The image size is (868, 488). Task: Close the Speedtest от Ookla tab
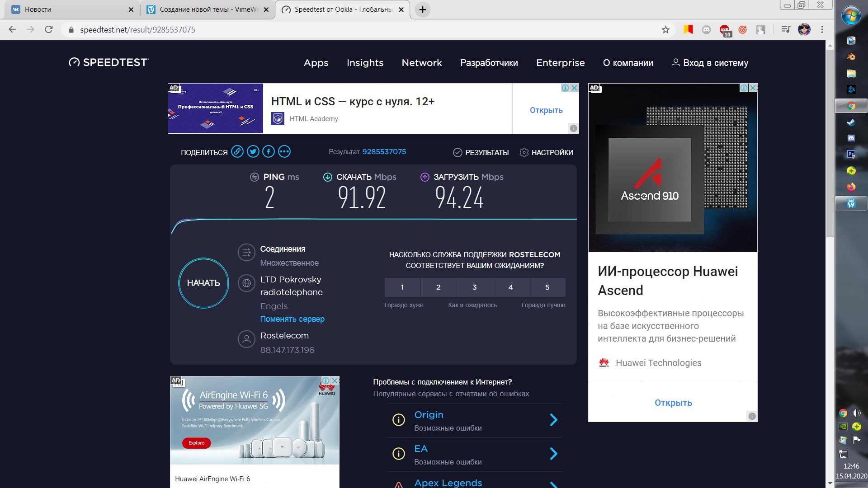(401, 9)
